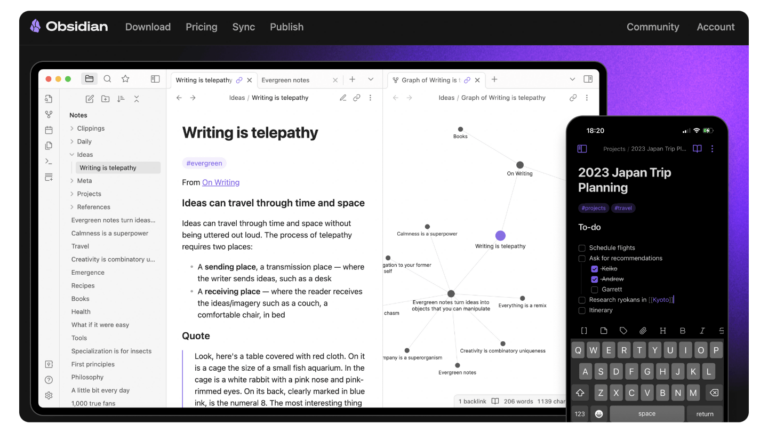This screenshot has width=768, height=432.
Task: Open 1 backlink in status bar
Action: tap(472, 401)
